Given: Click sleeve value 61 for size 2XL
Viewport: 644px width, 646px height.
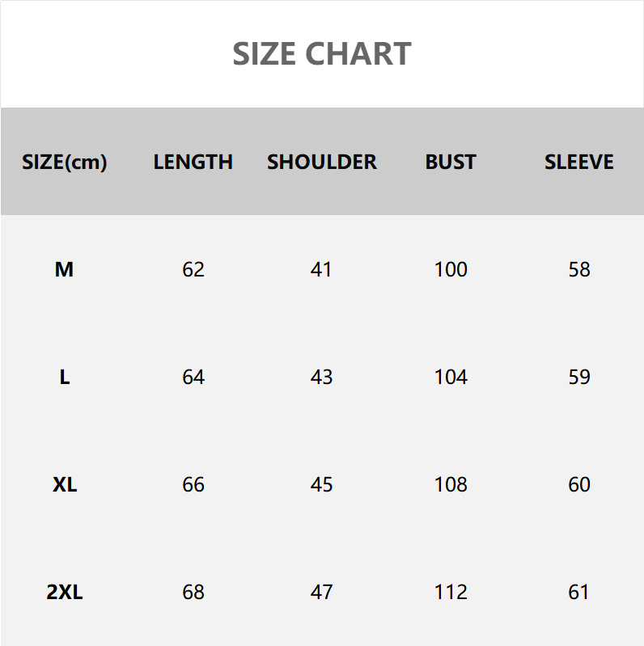Looking at the screenshot, I should tap(579, 592).
